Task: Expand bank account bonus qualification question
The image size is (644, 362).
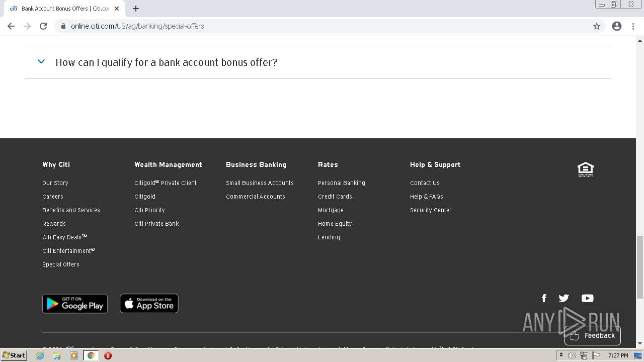Action: tap(41, 62)
